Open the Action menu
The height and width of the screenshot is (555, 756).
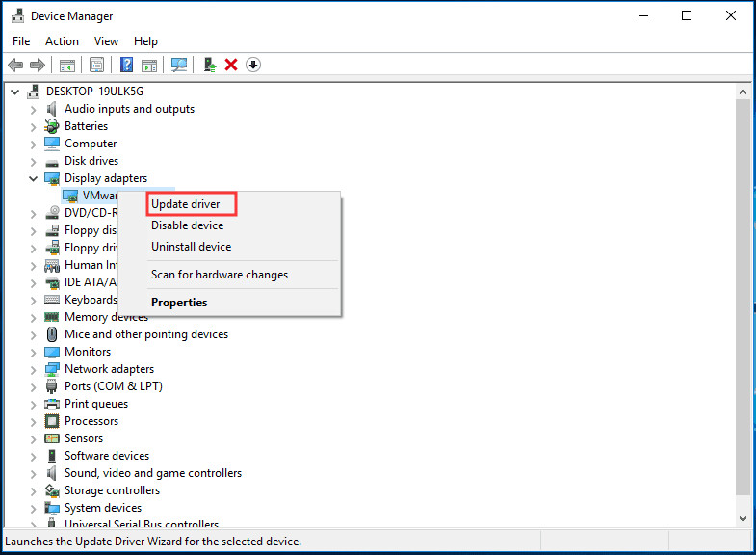62,41
